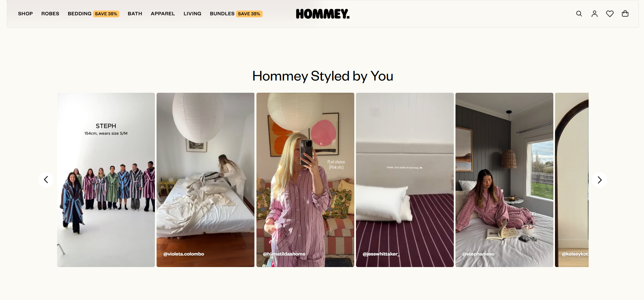Screen dimensions: 644x300
Task: Open the @stephanieso bedroom tile
Action: click(x=504, y=180)
